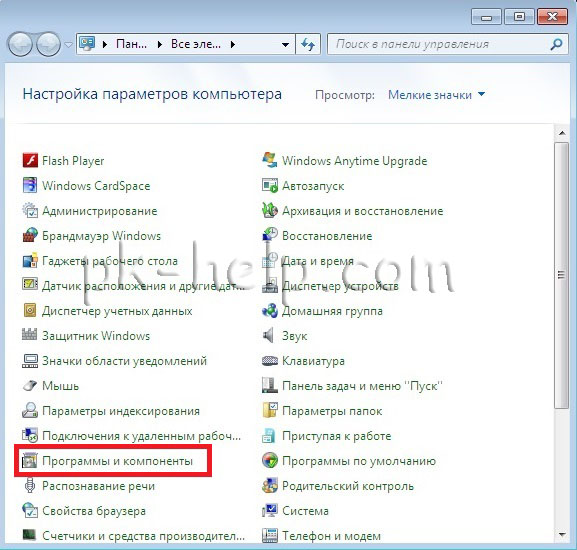
Task: Click the Диспетчер устройств link
Action: click(340, 286)
